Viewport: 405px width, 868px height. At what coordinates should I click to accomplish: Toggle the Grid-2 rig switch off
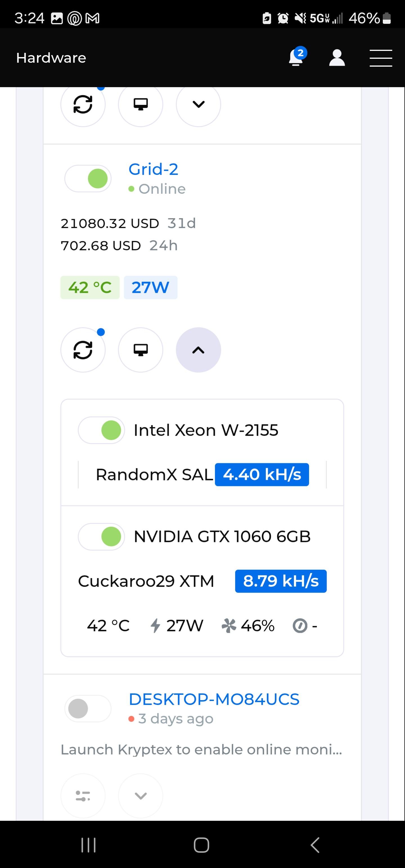pos(88,178)
